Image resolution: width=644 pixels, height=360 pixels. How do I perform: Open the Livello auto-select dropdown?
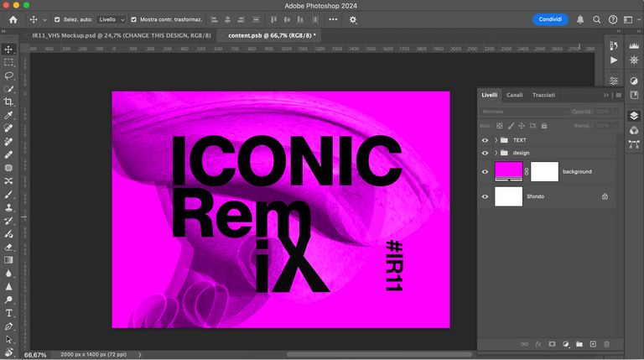(110, 19)
